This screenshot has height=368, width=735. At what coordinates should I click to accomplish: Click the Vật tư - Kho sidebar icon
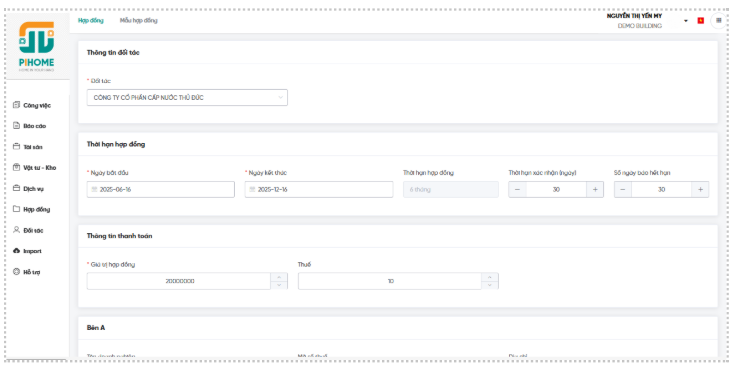[16, 167]
